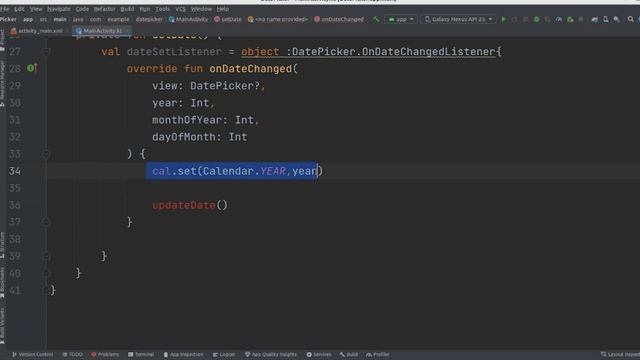Click the 'datepicker' breadcrumb in navigation bar

149,19
